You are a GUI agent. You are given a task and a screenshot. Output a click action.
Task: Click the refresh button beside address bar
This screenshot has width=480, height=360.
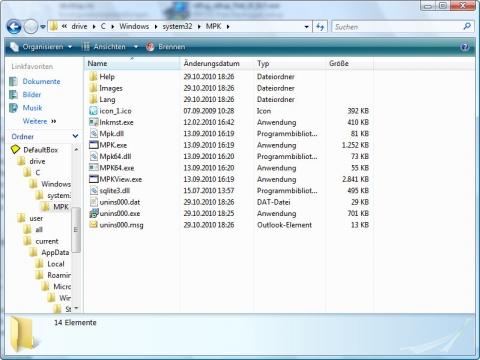tap(320, 27)
